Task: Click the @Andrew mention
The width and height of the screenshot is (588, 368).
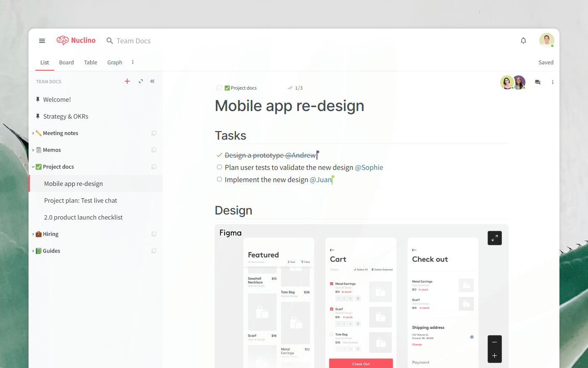Action: 300,155
